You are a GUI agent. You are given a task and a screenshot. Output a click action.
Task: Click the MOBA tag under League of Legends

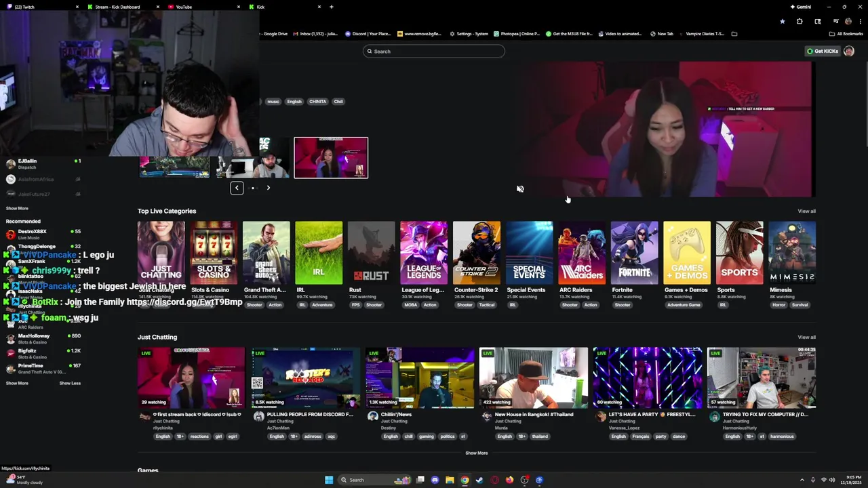[x=411, y=305]
